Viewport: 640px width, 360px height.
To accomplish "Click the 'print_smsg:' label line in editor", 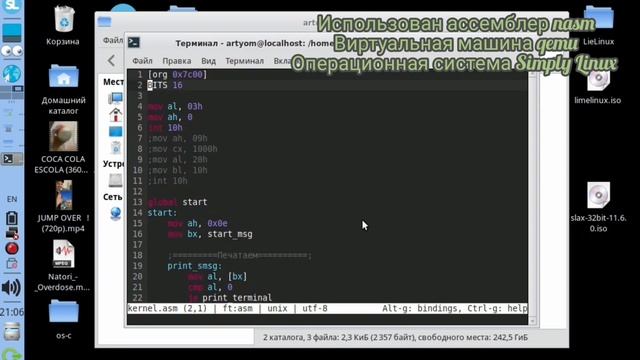I will click(x=195, y=266).
